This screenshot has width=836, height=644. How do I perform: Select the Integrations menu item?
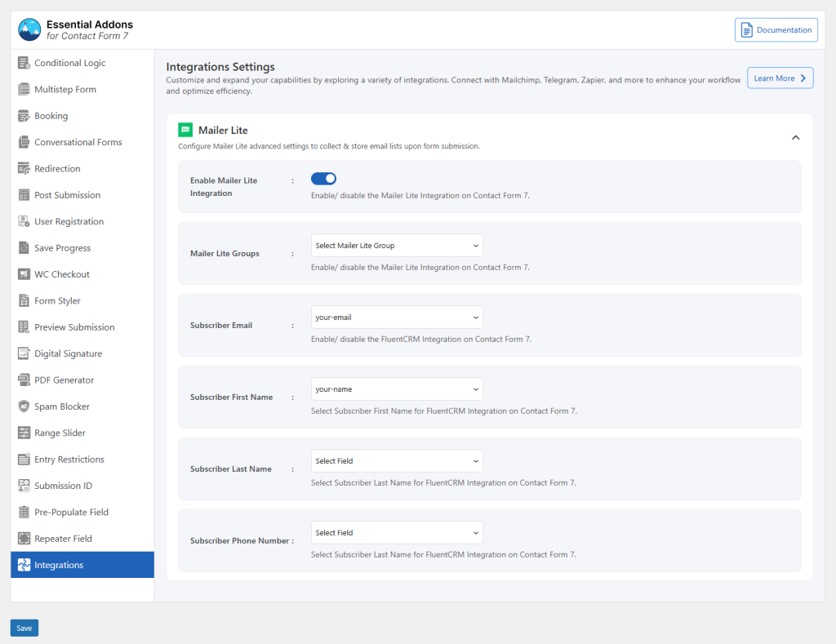point(82,565)
